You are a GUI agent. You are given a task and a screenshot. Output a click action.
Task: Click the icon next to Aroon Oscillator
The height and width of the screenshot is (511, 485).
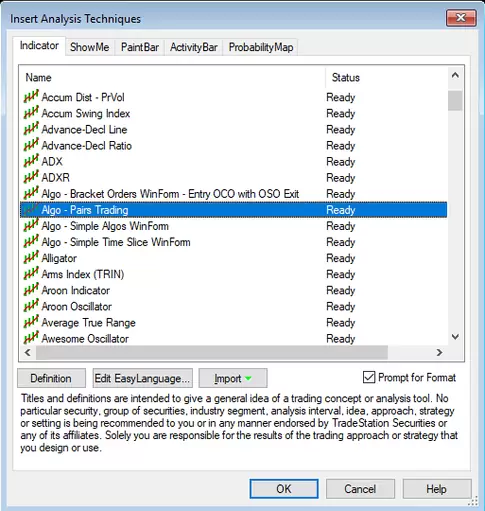click(31, 306)
